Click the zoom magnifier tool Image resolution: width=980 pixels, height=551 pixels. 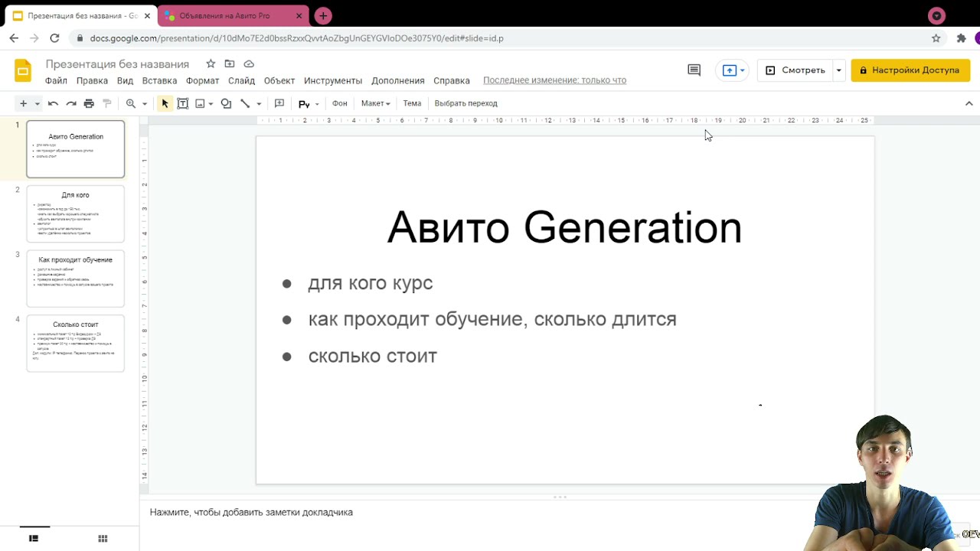click(x=131, y=103)
